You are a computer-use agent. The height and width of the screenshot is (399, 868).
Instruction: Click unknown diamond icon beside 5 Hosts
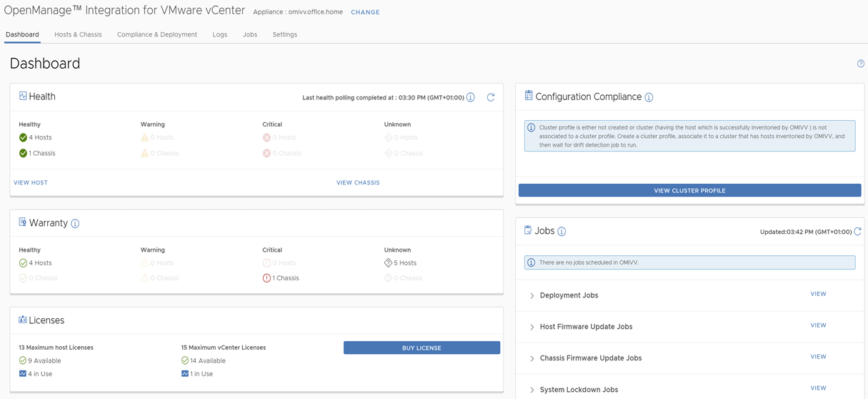[389, 263]
